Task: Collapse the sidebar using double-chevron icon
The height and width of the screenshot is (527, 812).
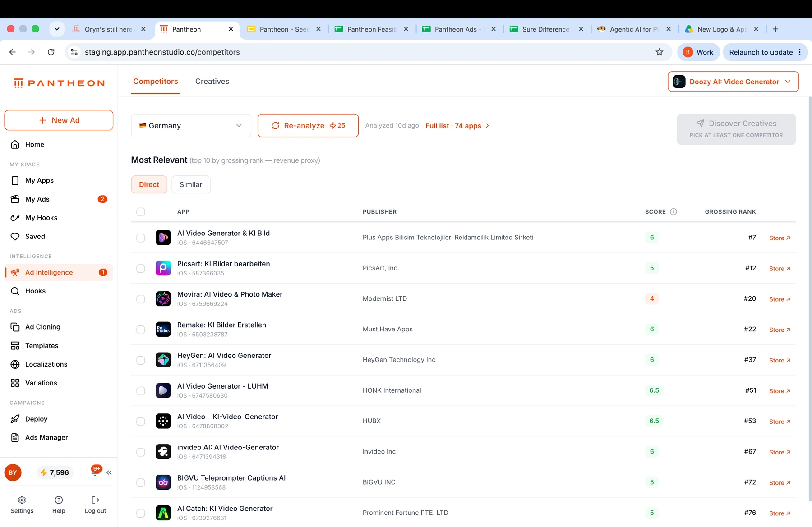Action: pyautogui.click(x=109, y=472)
